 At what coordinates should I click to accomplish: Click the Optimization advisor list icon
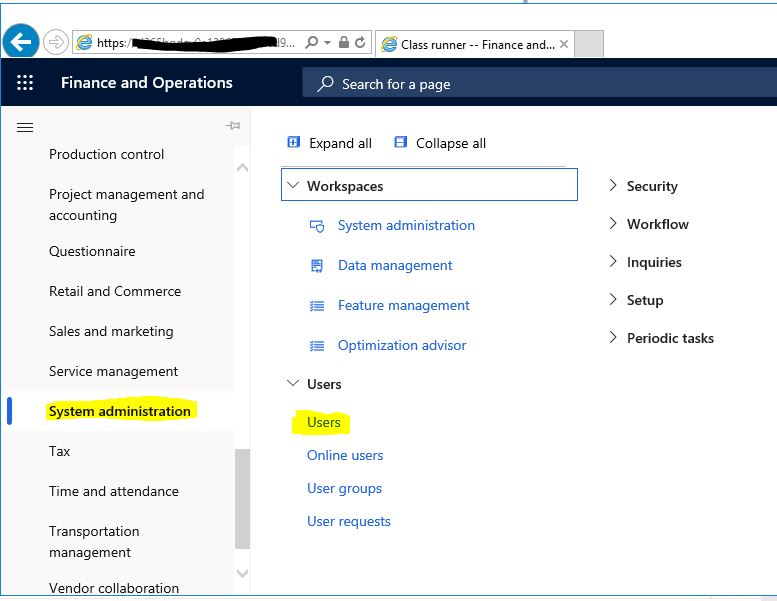[317, 346]
